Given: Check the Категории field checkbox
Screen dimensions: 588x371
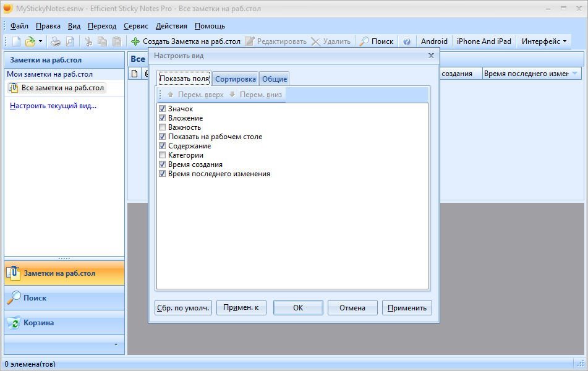Looking at the screenshot, I should tap(163, 155).
